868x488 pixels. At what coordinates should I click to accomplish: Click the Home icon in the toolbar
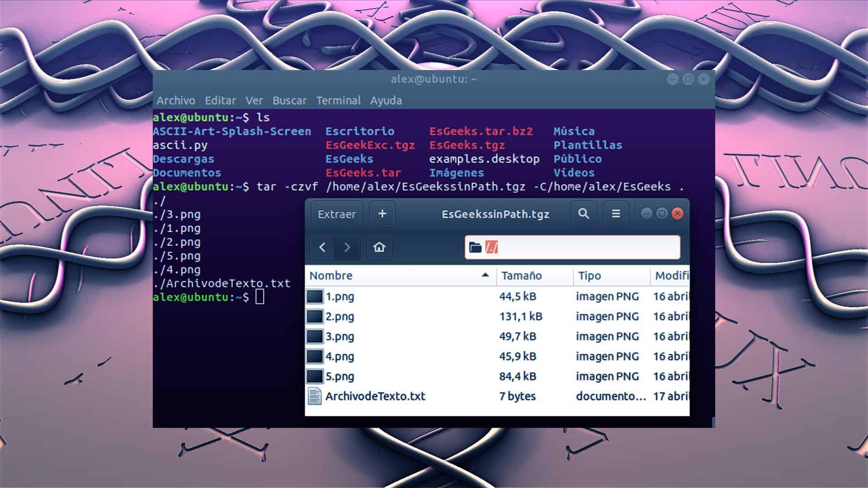coord(378,247)
